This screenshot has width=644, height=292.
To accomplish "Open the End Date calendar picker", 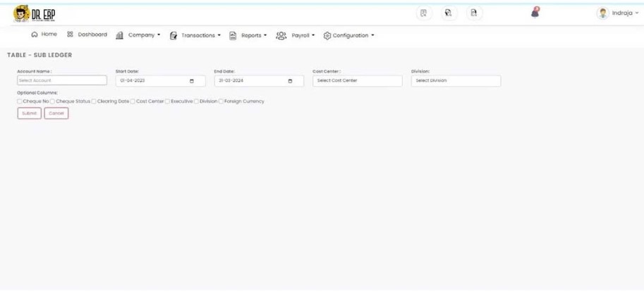I will 291,81.
